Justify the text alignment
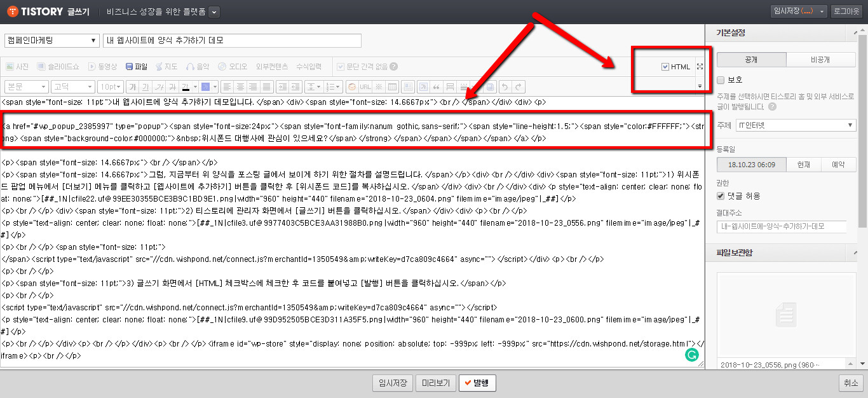The height and width of the screenshot is (398, 868). point(268,86)
